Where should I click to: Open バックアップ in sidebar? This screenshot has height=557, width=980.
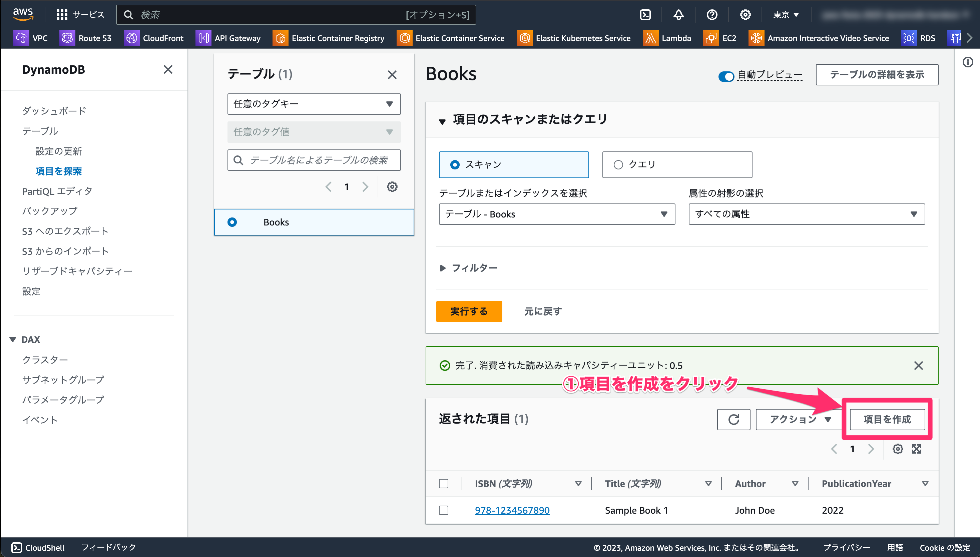point(50,211)
